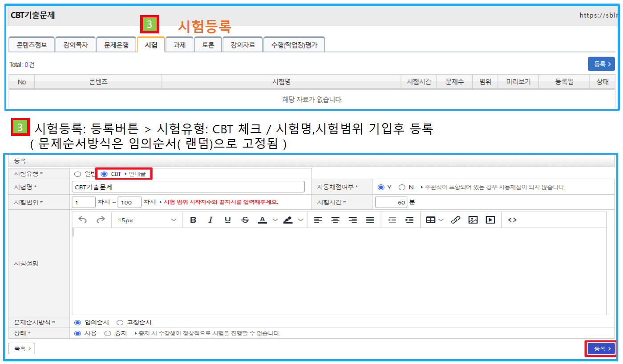
Task: Insert a hyperlink via the link icon
Action: [455, 220]
